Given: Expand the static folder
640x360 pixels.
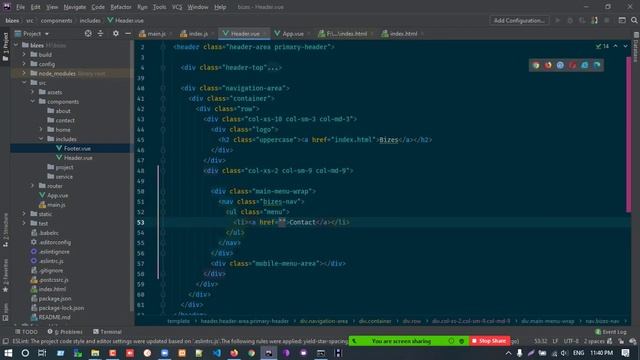Looking at the screenshot, I should (x=24, y=214).
